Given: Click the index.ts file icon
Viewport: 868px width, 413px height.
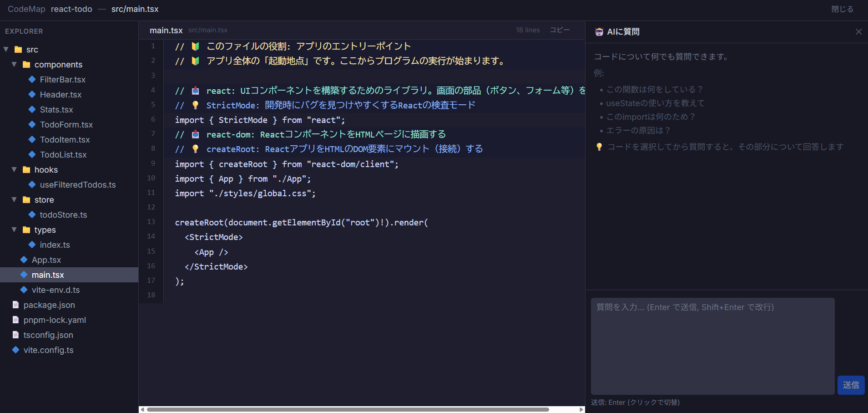Looking at the screenshot, I should click(32, 245).
